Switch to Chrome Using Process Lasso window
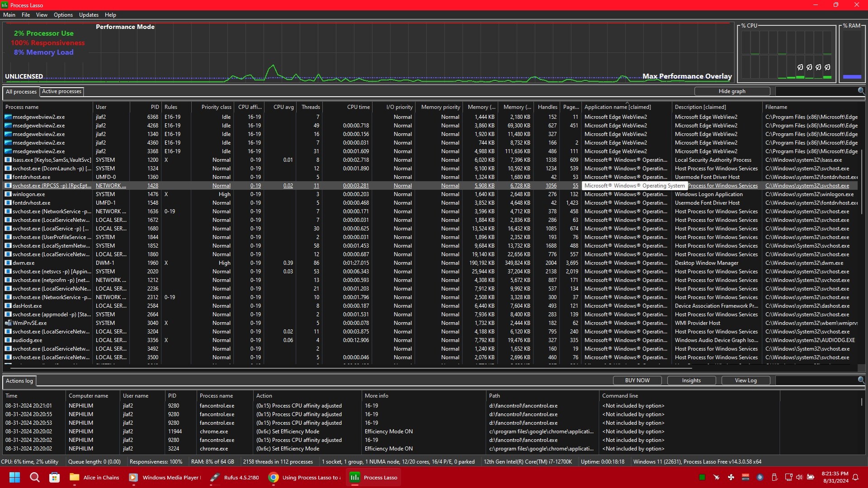Screen dimensions: 868x488 pyautogui.click(x=305, y=478)
